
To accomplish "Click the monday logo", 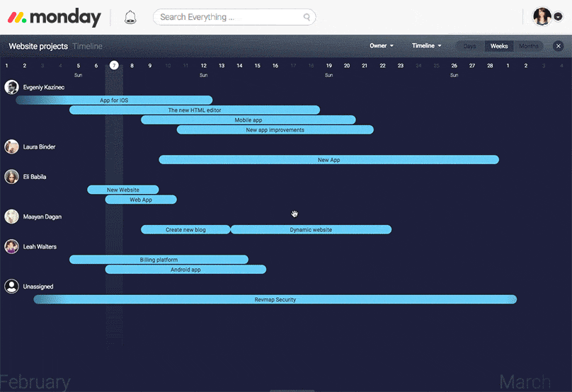I will (55, 17).
